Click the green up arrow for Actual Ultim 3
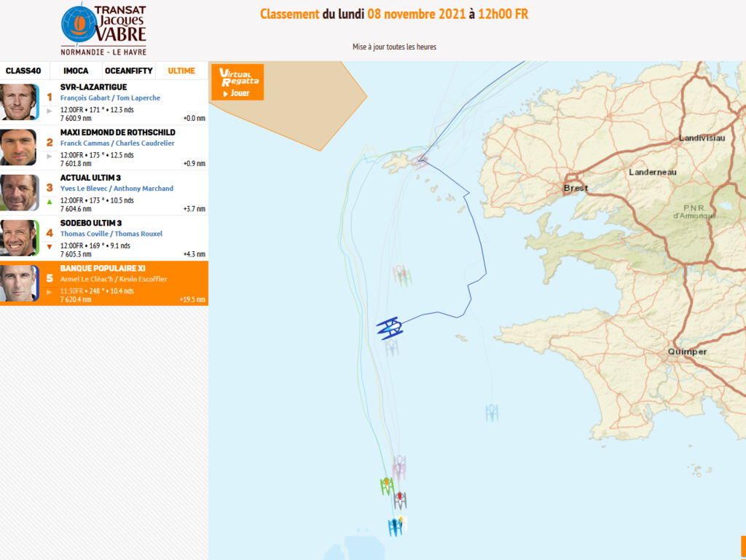The image size is (746, 560). pyautogui.click(x=50, y=202)
